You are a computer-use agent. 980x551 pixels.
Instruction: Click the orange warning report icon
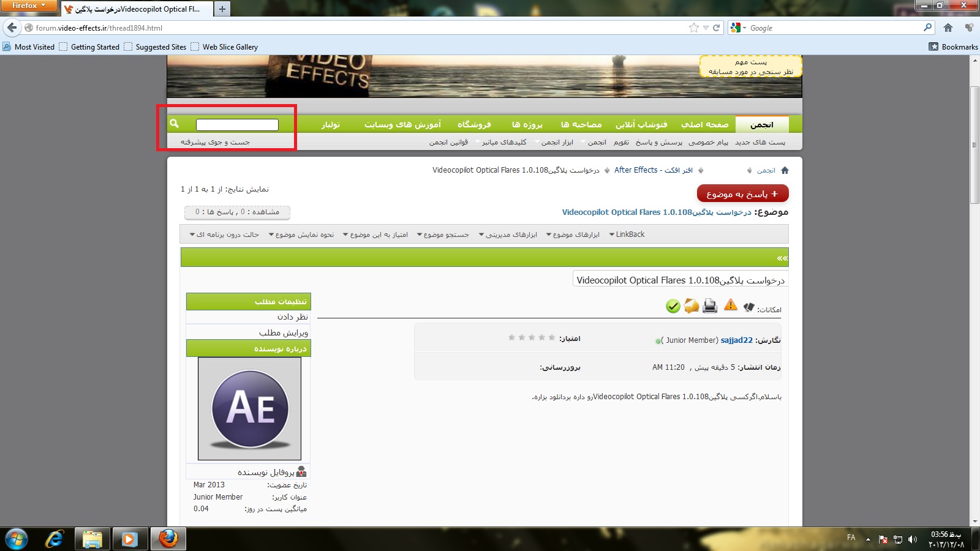tap(731, 304)
